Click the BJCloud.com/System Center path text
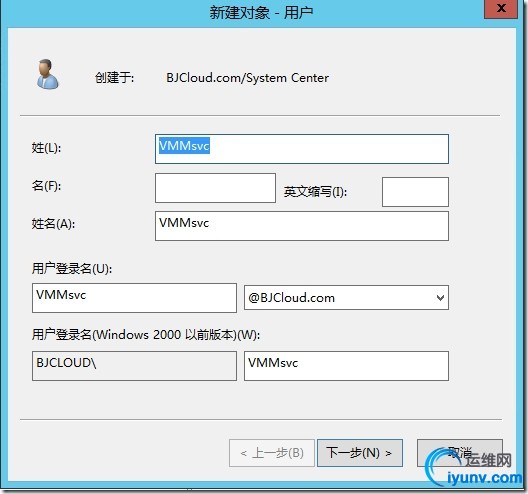The image size is (528, 494). click(x=248, y=78)
